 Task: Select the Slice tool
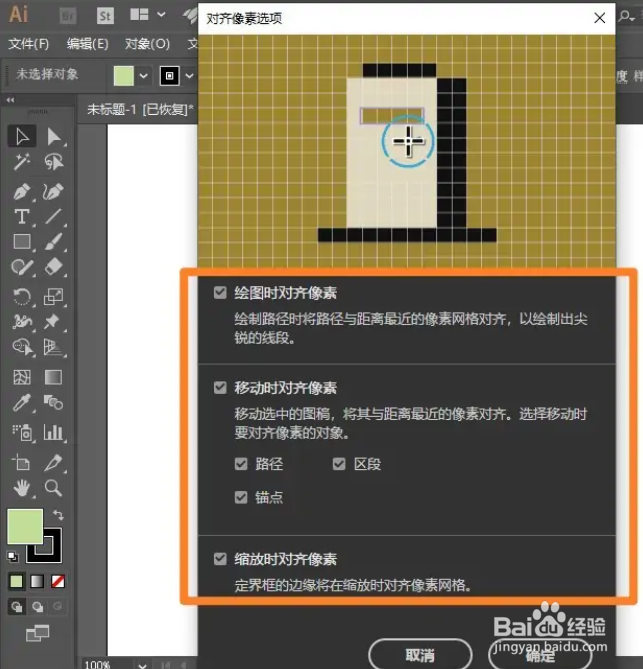click(x=54, y=462)
